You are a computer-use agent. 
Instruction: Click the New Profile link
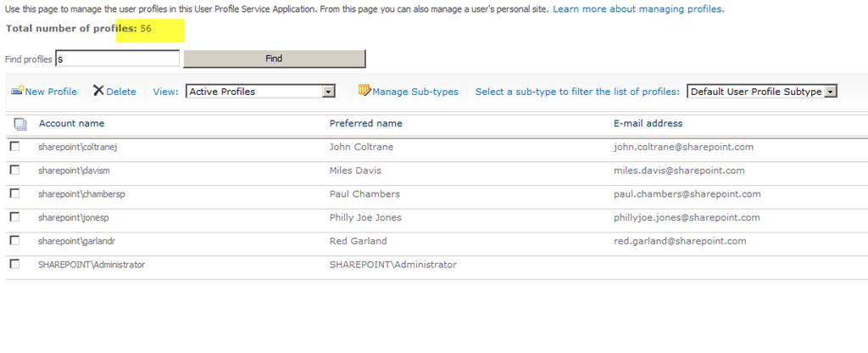tap(51, 92)
